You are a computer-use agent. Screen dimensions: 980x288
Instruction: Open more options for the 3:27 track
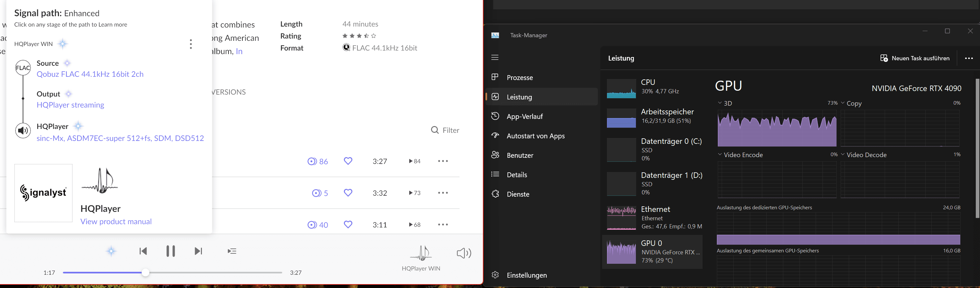tap(443, 161)
